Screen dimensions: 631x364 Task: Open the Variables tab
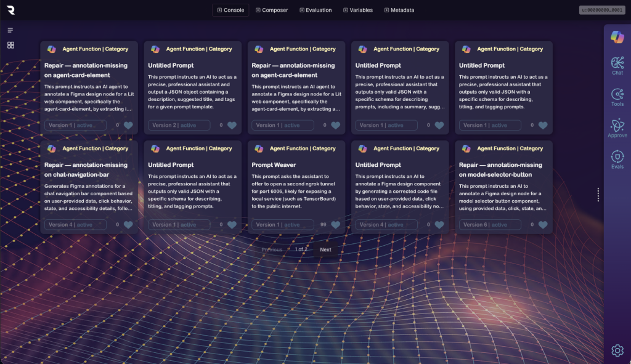358,10
